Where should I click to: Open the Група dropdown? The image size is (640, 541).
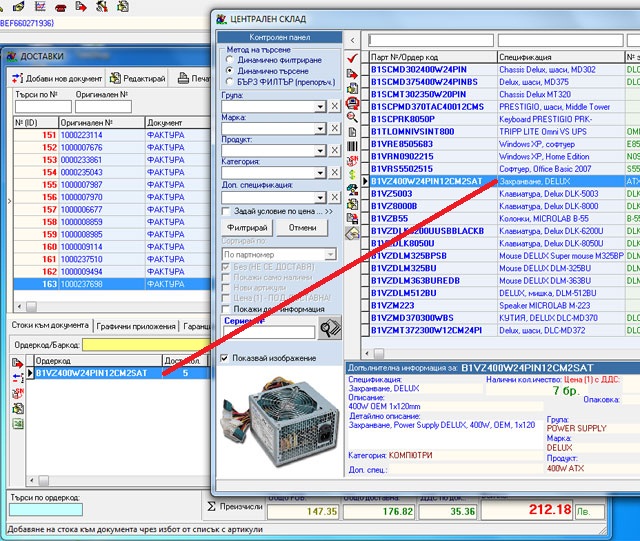tap(320, 107)
